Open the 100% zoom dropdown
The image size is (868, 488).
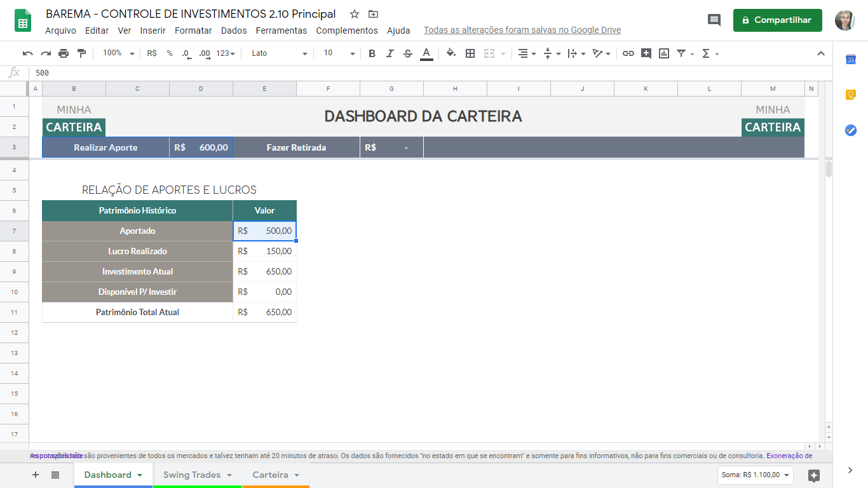tap(119, 53)
